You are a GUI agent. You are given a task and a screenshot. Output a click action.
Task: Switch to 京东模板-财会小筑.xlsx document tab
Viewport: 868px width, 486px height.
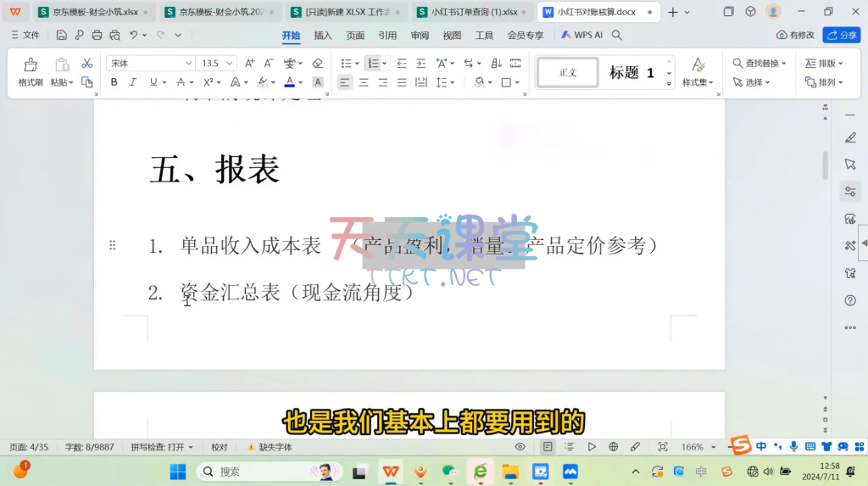click(x=89, y=12)
